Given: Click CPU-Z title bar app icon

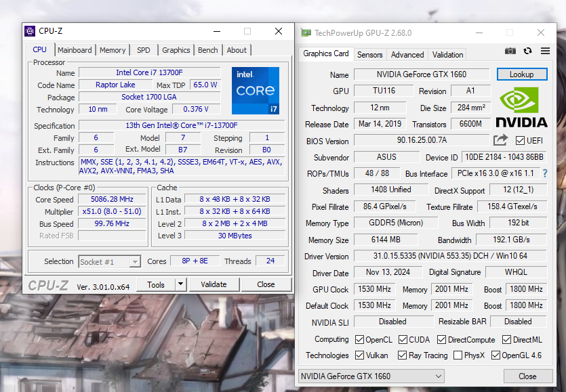Looking at the screenshot, I should (30, 31).
